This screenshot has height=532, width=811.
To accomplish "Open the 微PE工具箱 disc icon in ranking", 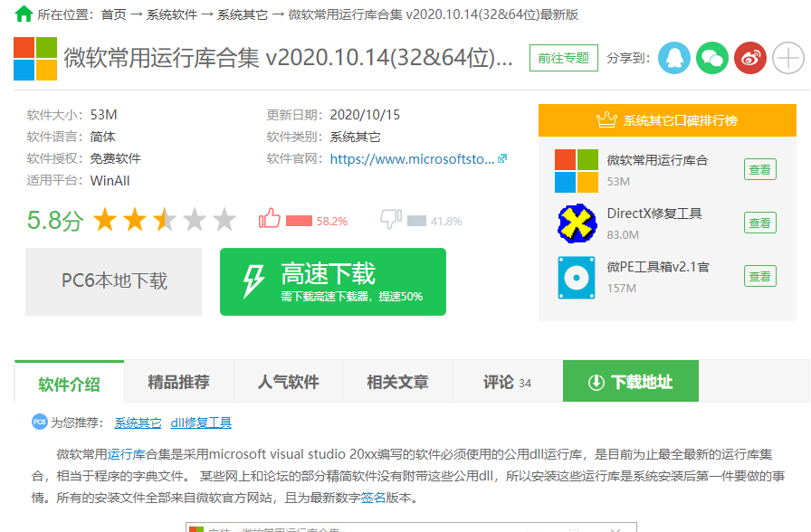I will (577, 278).
